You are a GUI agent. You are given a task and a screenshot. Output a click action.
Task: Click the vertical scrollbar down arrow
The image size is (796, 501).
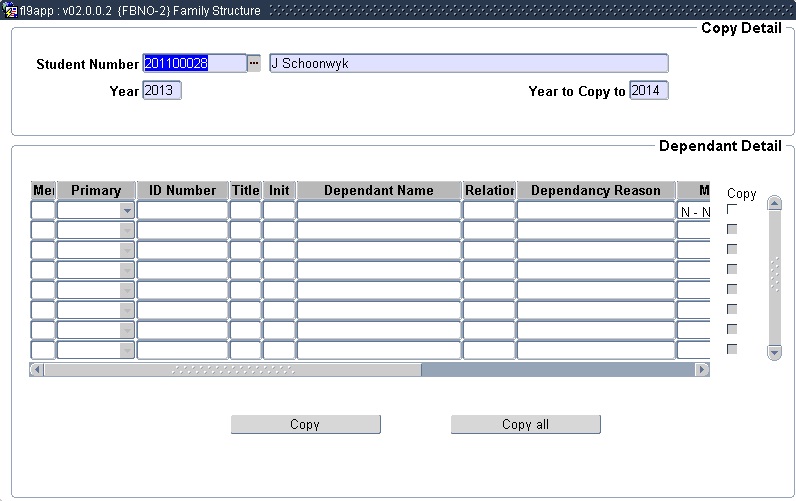[x=774, y=352]
